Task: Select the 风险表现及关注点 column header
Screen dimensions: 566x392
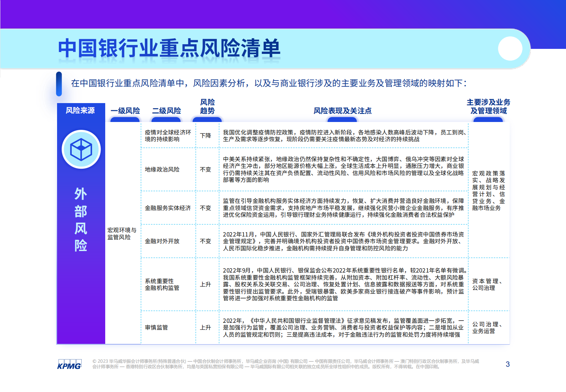Action: pyautogui.click(x=342, y=111)
